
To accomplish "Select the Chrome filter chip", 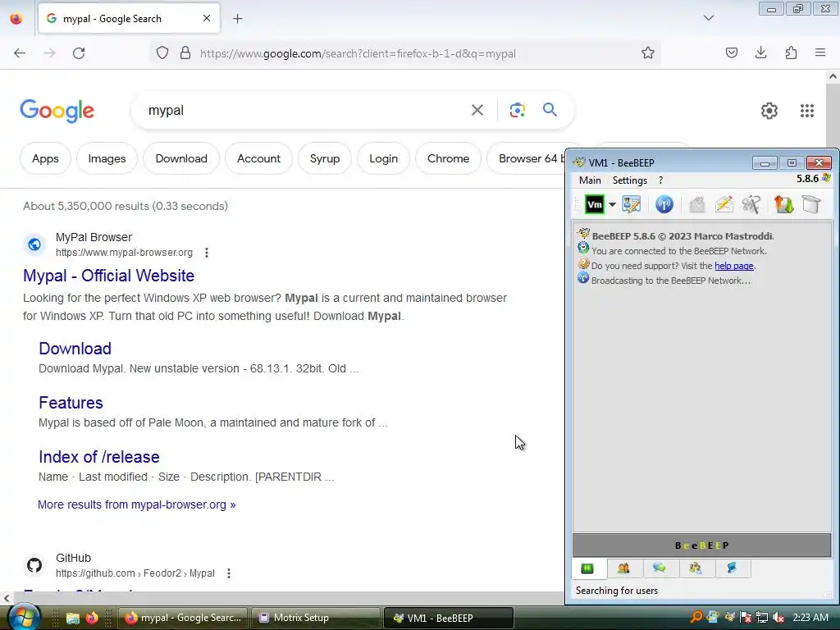I will pos(448,158).
